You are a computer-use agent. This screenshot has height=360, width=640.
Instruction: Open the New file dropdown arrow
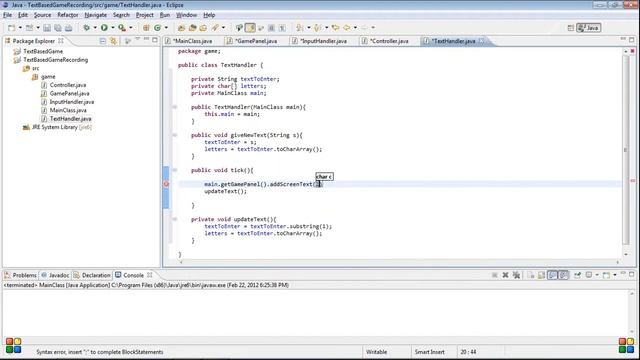click(20, 28)
